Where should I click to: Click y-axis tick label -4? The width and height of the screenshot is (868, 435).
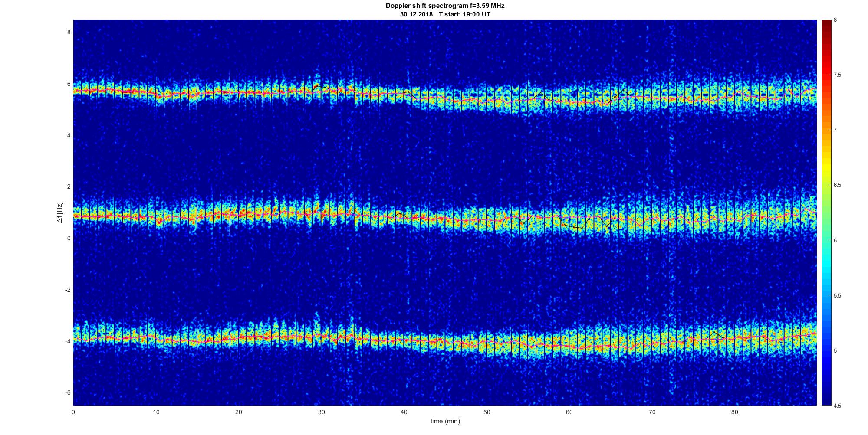coord(68,341)
